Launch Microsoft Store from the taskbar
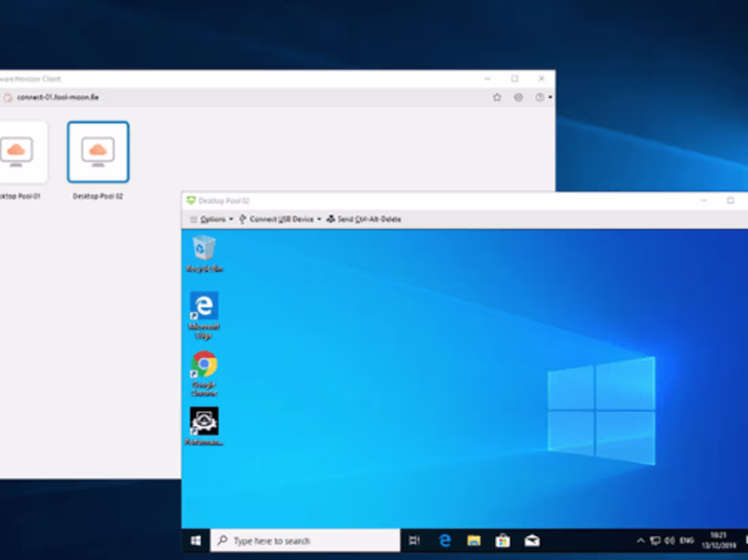 [x=502, y=540]
